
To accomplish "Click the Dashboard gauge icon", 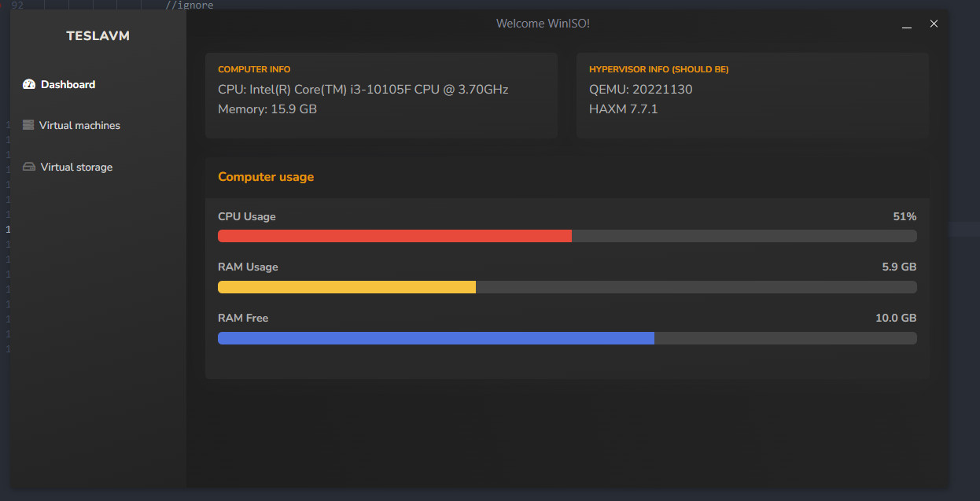I will (x=29, y=84).
